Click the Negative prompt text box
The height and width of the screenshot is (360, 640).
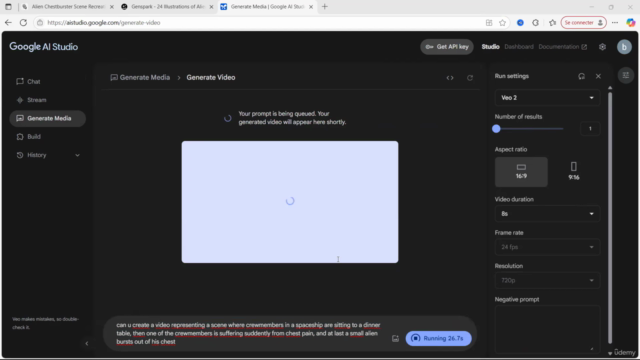[547, 329]
